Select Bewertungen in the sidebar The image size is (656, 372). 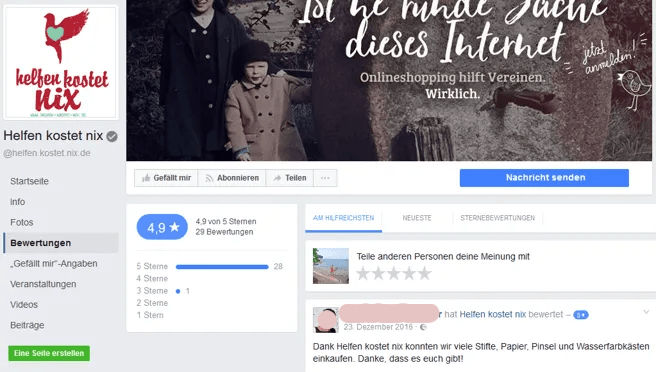[61, 243]
